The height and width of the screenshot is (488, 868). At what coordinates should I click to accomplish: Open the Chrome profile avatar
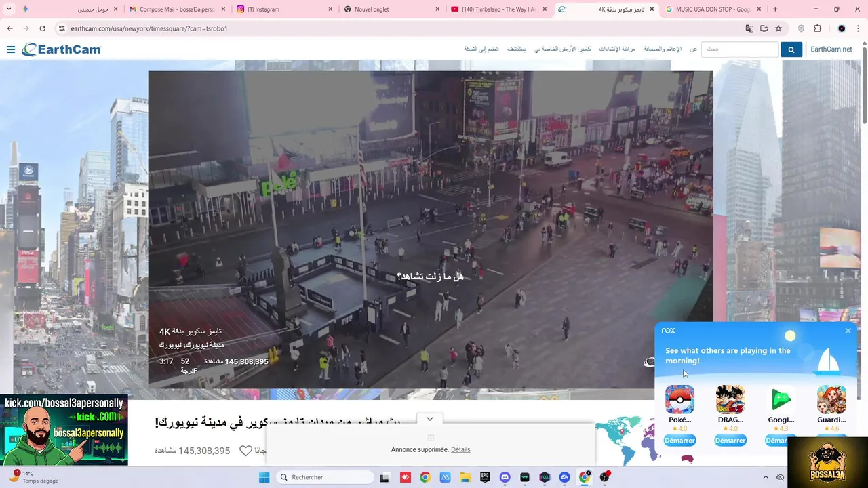click(x=842, y=28)
